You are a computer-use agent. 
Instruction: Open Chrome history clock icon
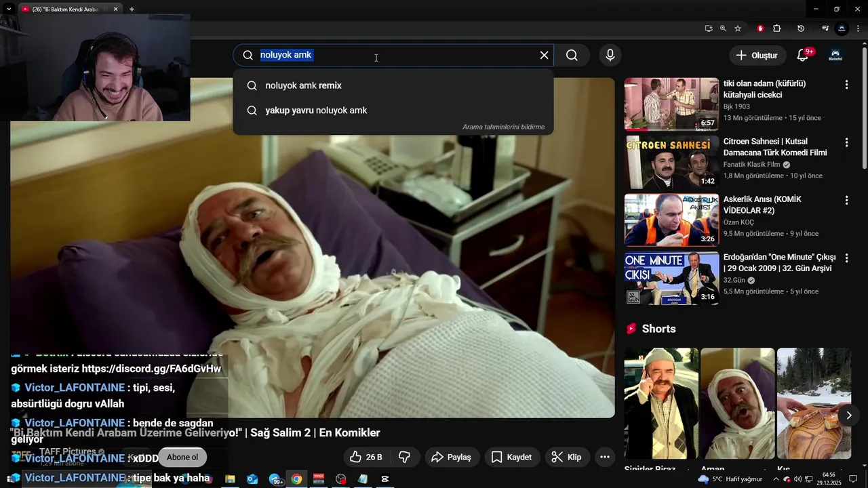[801, 28]
